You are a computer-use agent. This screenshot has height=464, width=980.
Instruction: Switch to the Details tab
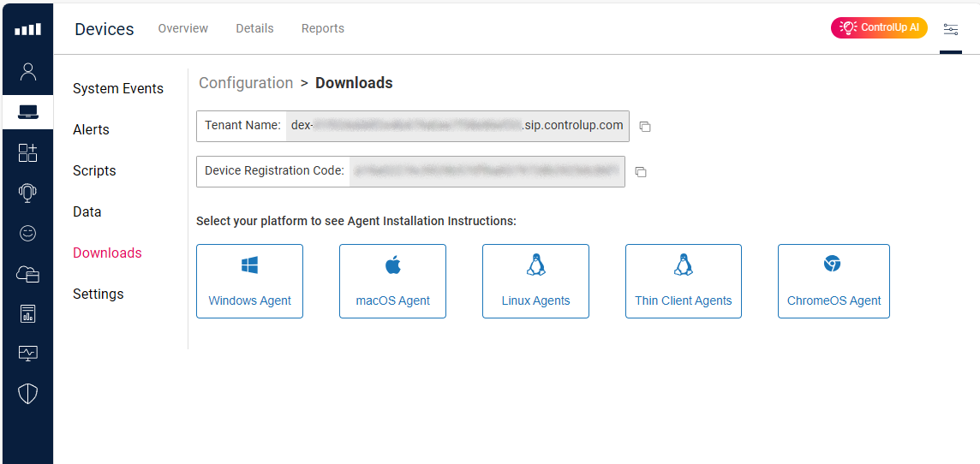(254, 29)
